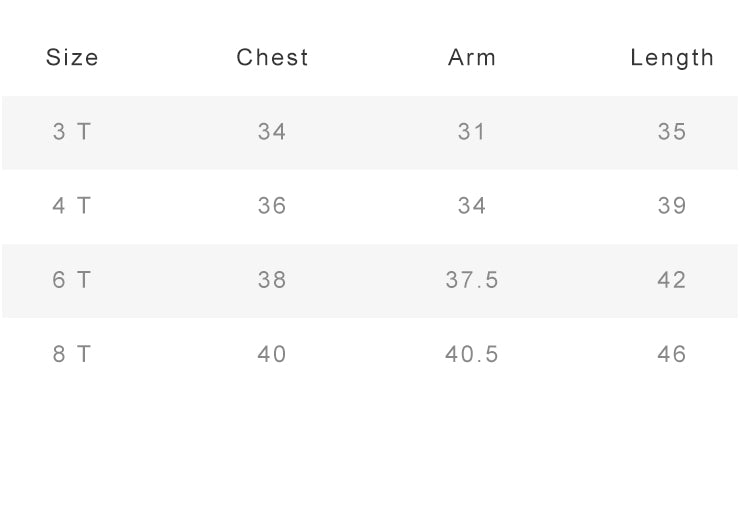Click length value 39 in 4 T row
This screenshot has height=520, width=740.
pos(672,206)
